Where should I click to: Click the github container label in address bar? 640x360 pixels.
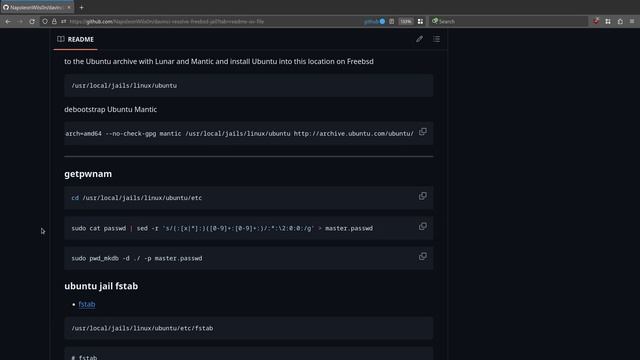374,21
